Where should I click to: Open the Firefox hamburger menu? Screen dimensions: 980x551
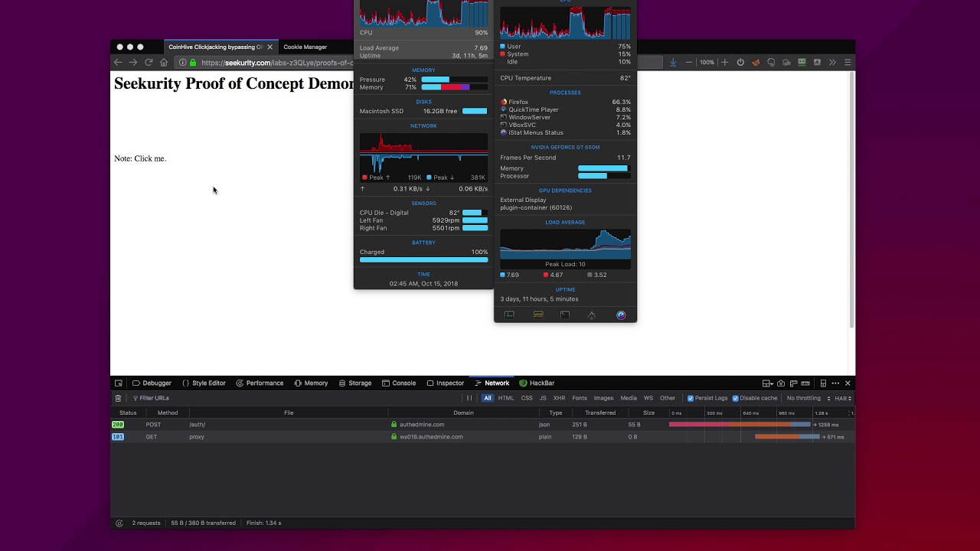point(848,62)
